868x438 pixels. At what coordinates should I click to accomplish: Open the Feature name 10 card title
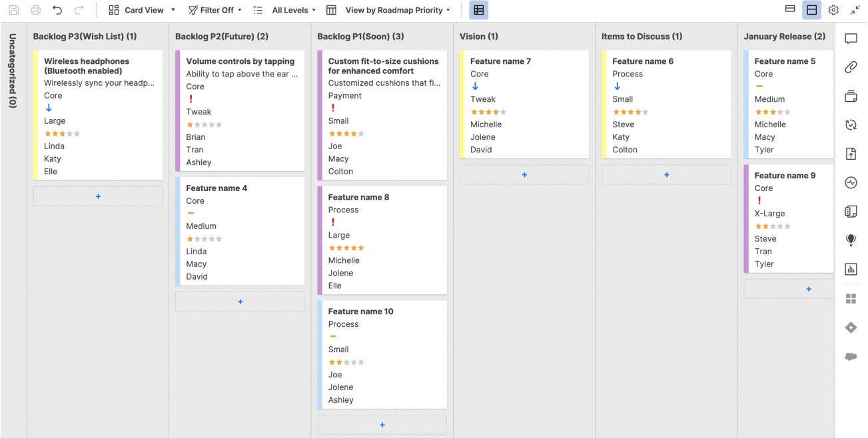(x=360, y=312)
